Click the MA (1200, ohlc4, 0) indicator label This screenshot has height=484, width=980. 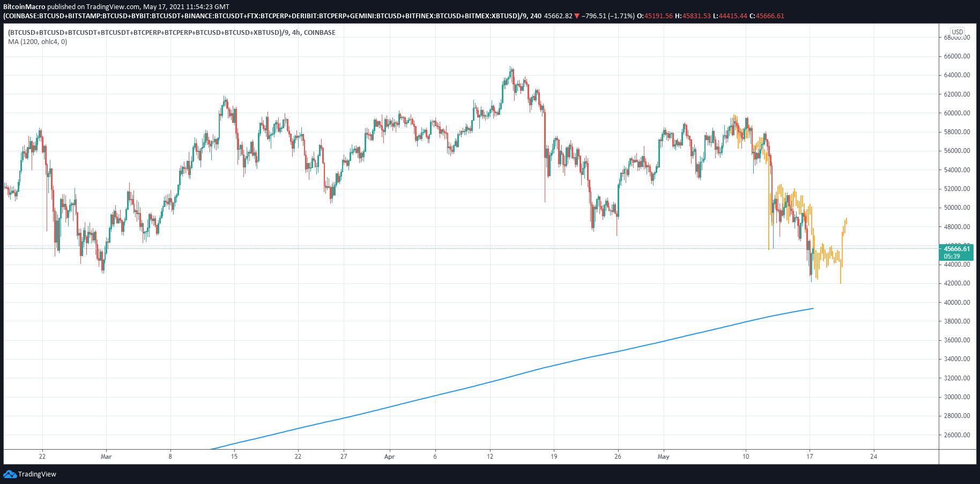click(x=38, y=42)
